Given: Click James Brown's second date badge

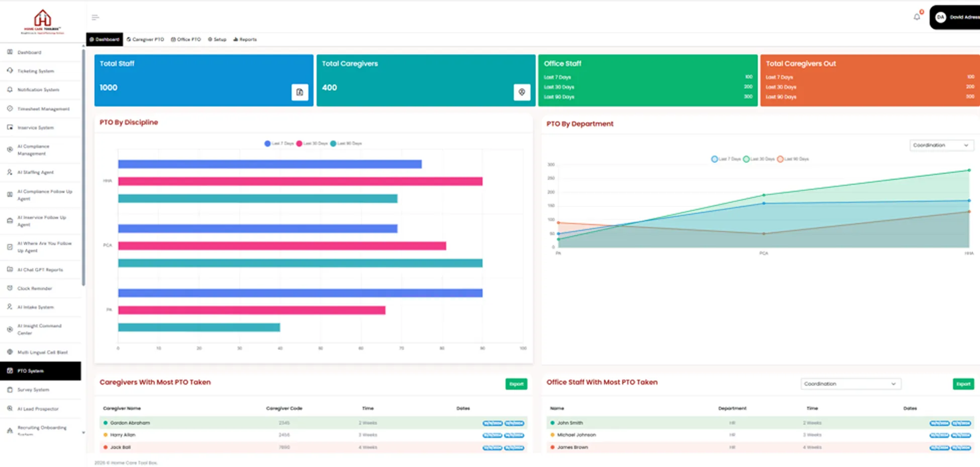Looking at the screenshot, I should [961, 447].
